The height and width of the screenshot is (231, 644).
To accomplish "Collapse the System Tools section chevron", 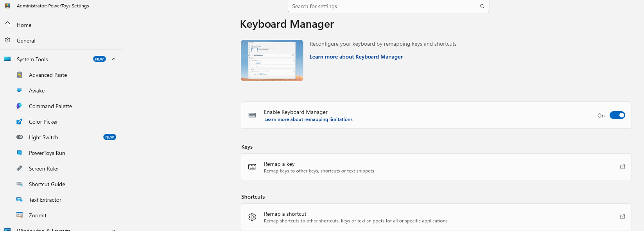I will coord(114,59).
